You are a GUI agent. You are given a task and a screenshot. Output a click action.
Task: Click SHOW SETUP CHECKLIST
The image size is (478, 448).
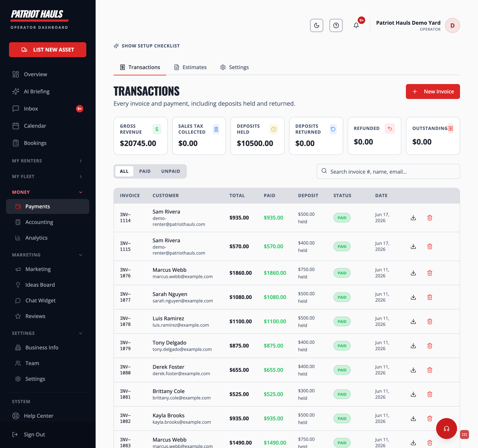[x=147, y=46]
